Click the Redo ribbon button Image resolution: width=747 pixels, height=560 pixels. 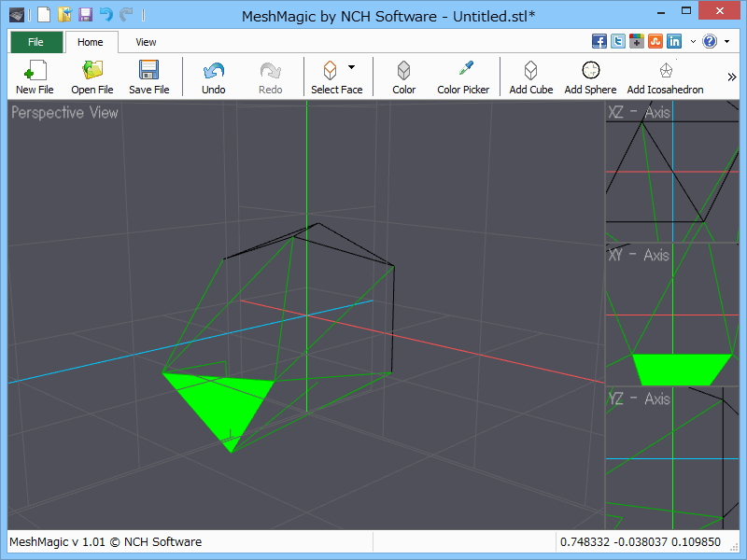[270, 77]
